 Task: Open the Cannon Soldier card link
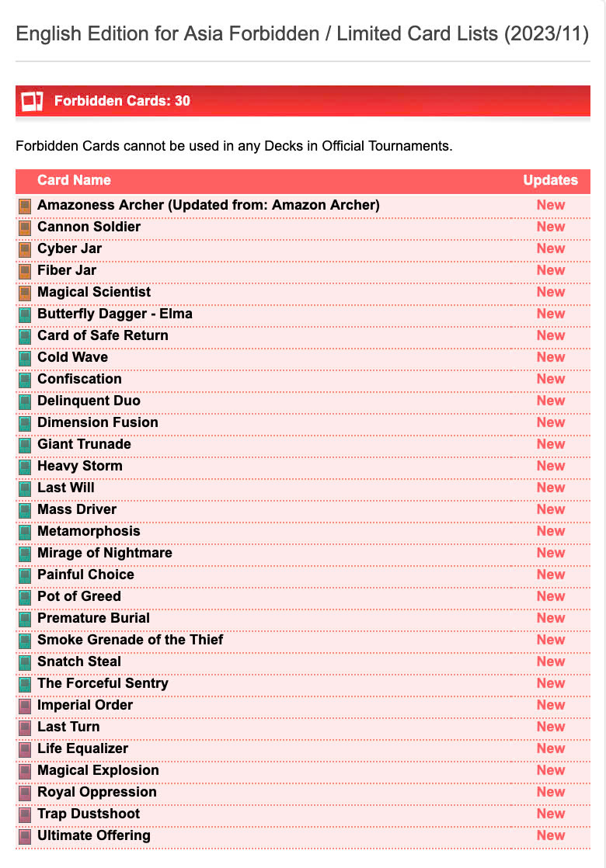(89, 227)
